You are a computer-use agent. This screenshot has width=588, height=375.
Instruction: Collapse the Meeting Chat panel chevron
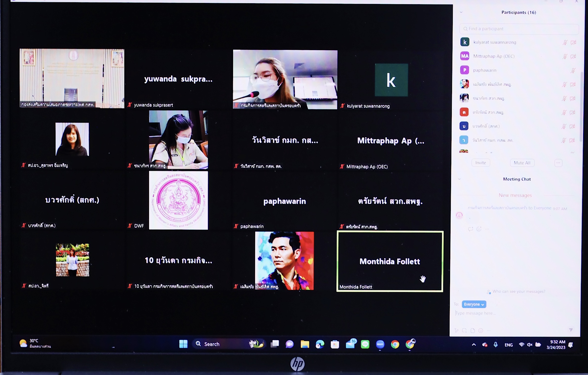tap(459, 179)
